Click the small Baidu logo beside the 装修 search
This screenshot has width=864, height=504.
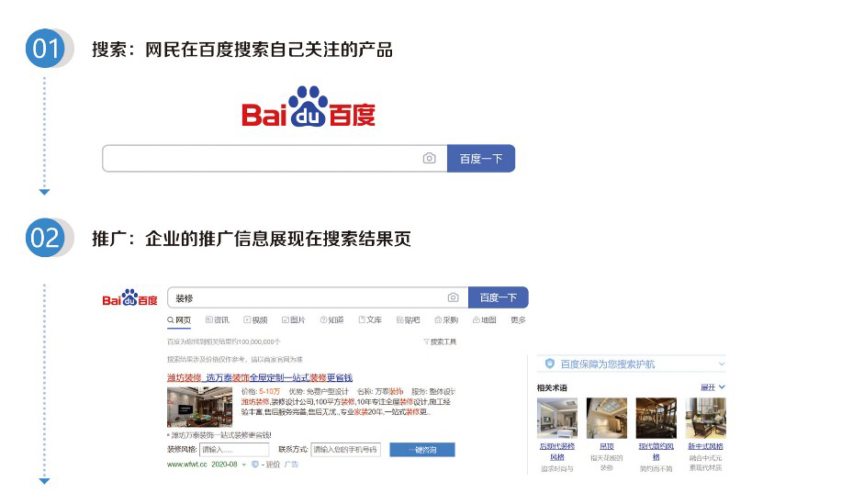coord(130,297)
